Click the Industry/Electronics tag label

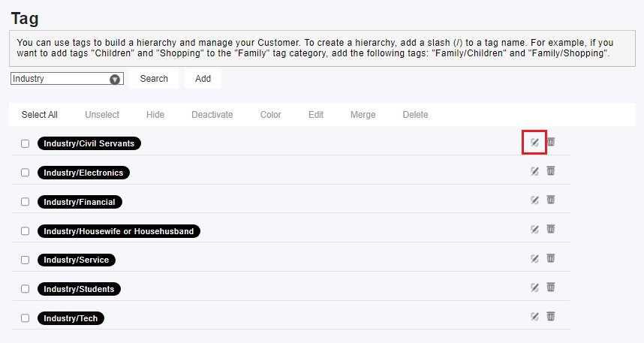tap(83, 173)
